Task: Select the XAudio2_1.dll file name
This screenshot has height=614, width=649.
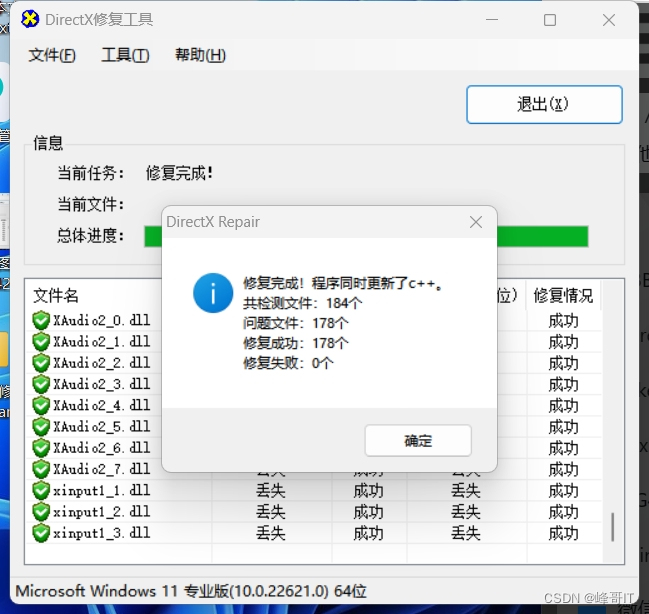Action: click(x=101, y=342)
